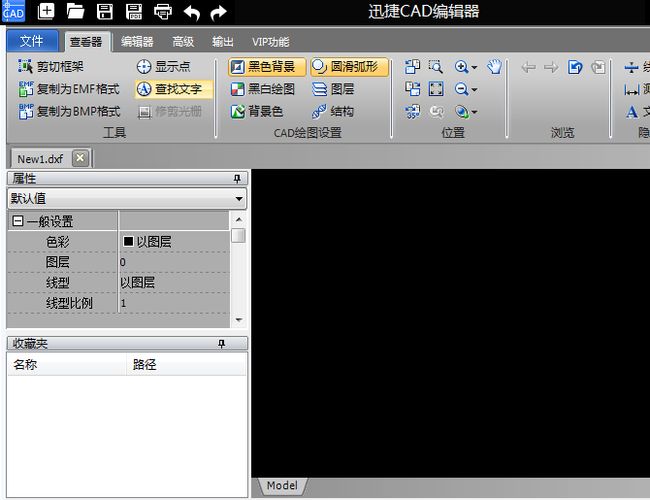Screen dimensions: 650x500
Task: Switch to the 输出 output tab
Action: [x=223, y=42]
